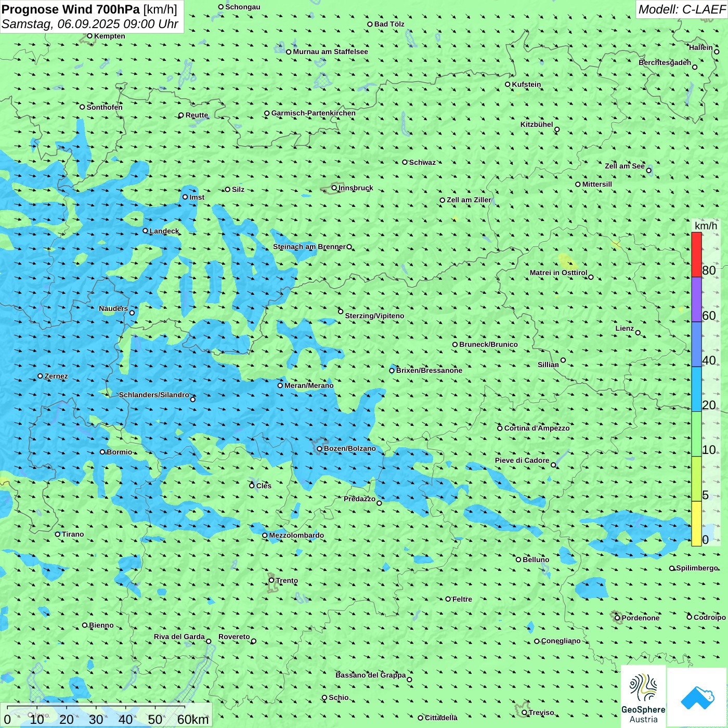Viewport: 728px width, 728px height.
Task: Click the Codroipo map label
Action: pos(709,617)
